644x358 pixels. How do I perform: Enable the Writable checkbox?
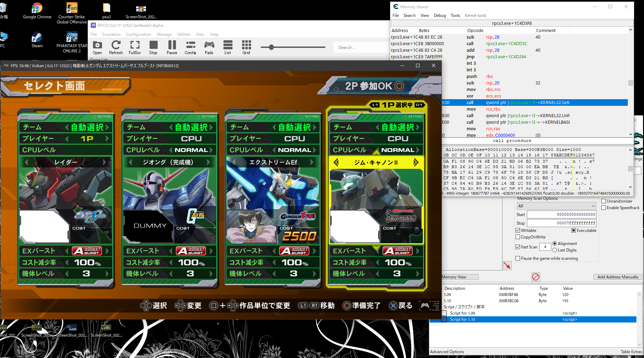[x=518, y=231]
